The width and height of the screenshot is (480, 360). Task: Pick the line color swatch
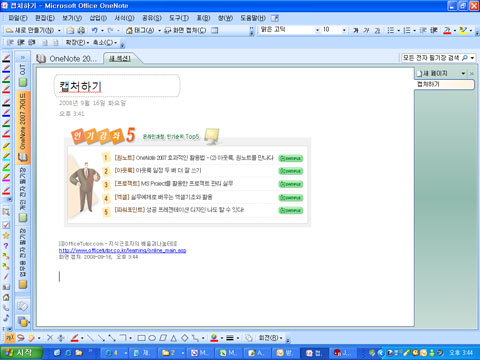[214, 338]
